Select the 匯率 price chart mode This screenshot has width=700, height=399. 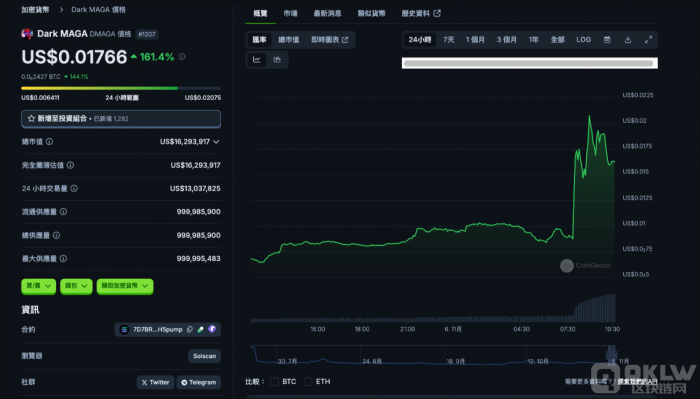(x=259, y=40)
